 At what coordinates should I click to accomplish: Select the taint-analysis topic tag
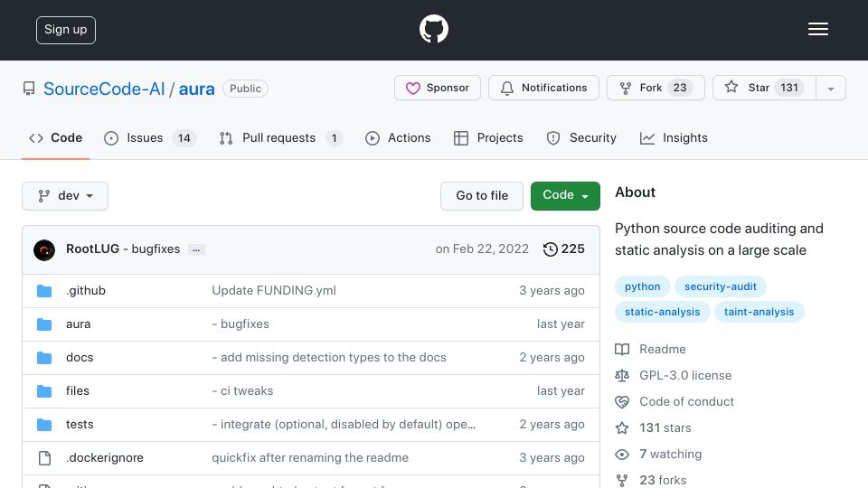click(x=759, y=312)
